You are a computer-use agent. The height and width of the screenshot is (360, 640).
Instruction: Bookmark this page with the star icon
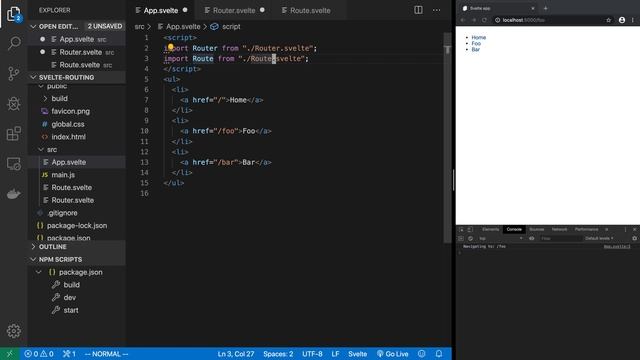(x=609, y=20)
